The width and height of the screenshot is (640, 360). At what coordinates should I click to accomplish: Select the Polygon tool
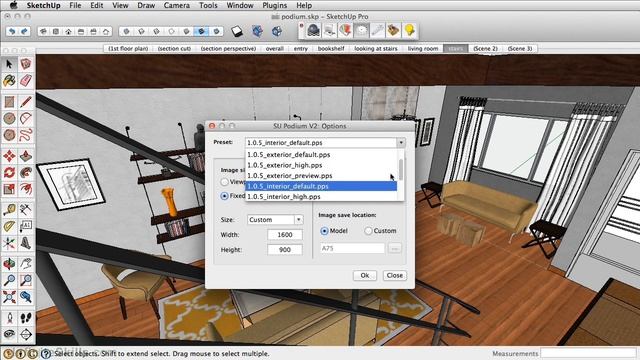9,135
